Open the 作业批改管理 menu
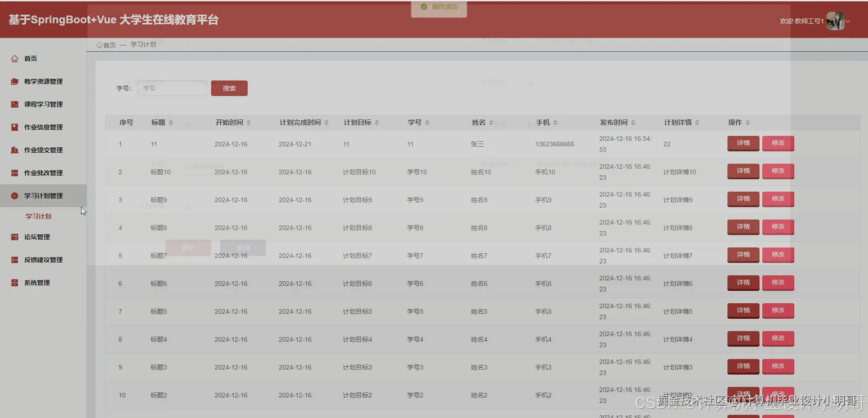The image size is (868, 418). [43, 173]
